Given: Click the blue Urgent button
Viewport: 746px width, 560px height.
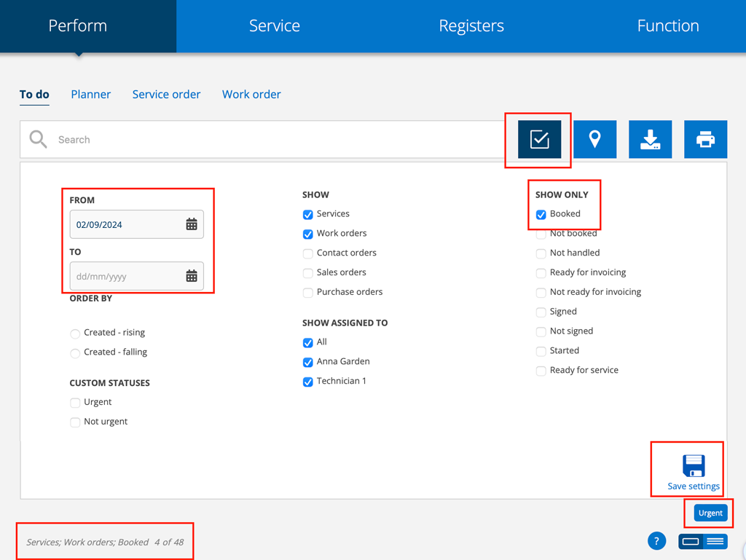Looking at the screenshot, I should click(710, 513).
